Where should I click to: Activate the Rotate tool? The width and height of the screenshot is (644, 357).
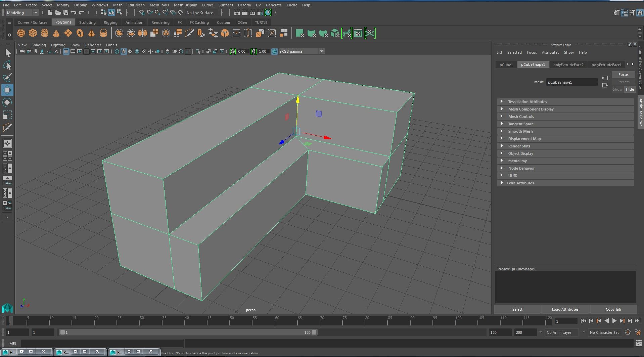tap(7, 102)
